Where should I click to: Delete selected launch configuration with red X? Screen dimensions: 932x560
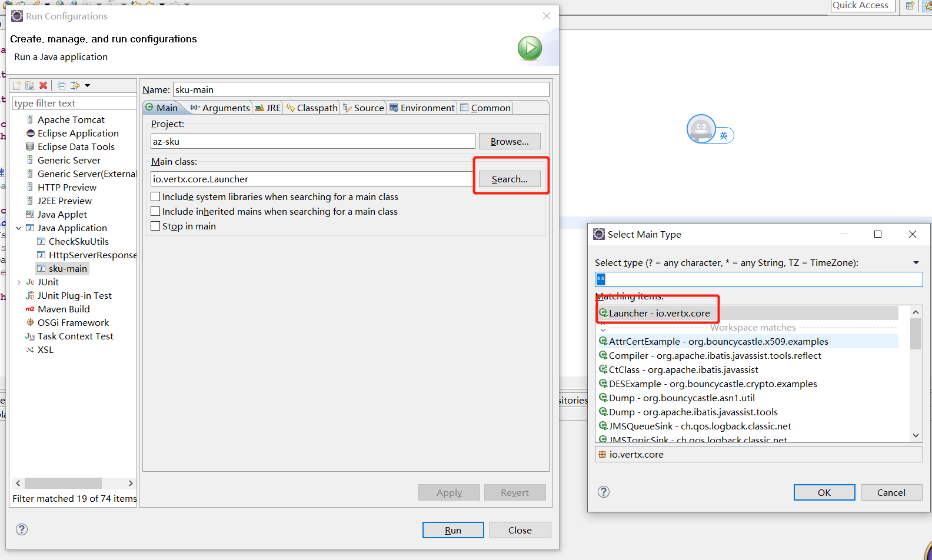pyautogui.click(x=43, y=85)
